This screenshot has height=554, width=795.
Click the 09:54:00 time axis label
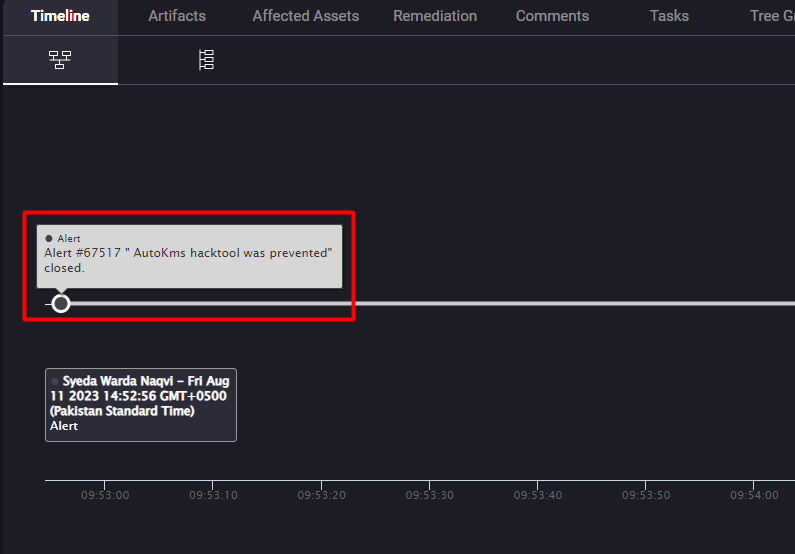(x=754, y=495)
